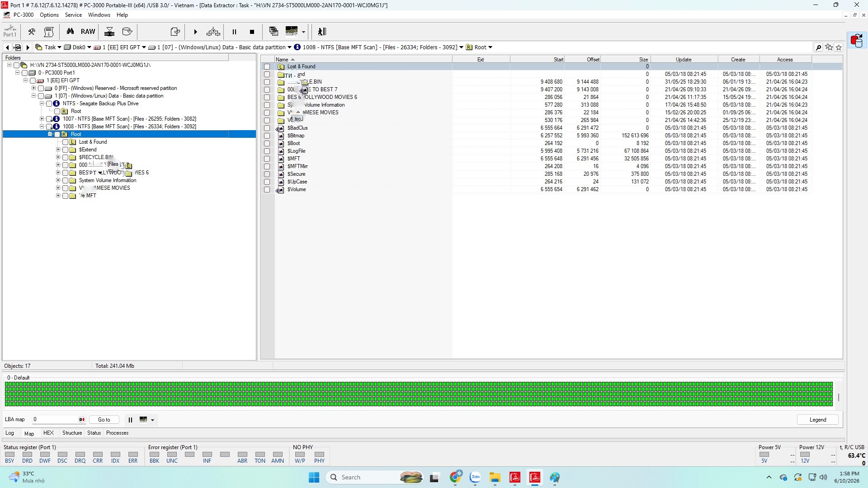
Task: Click the Go to button
Action: click(104, 420)
